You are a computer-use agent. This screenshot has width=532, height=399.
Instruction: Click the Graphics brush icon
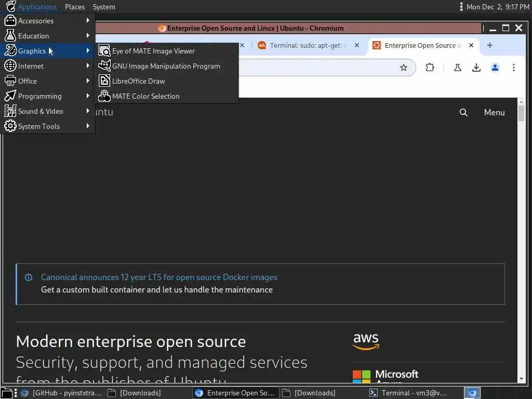point(10,51)
